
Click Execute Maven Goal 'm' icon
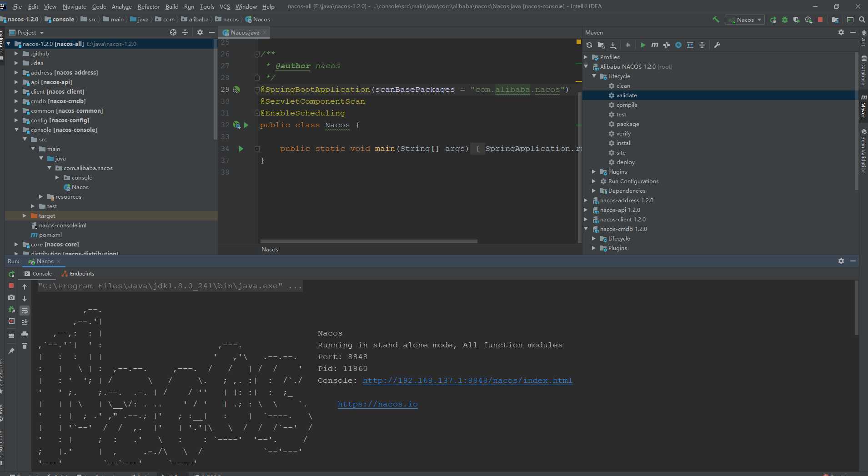tap(655, 45)
